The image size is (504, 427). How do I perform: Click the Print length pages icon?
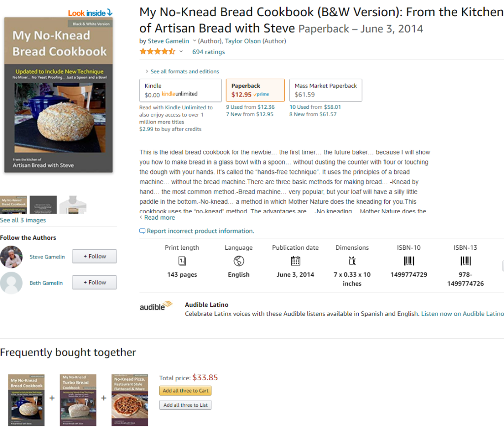pos(182,261)
